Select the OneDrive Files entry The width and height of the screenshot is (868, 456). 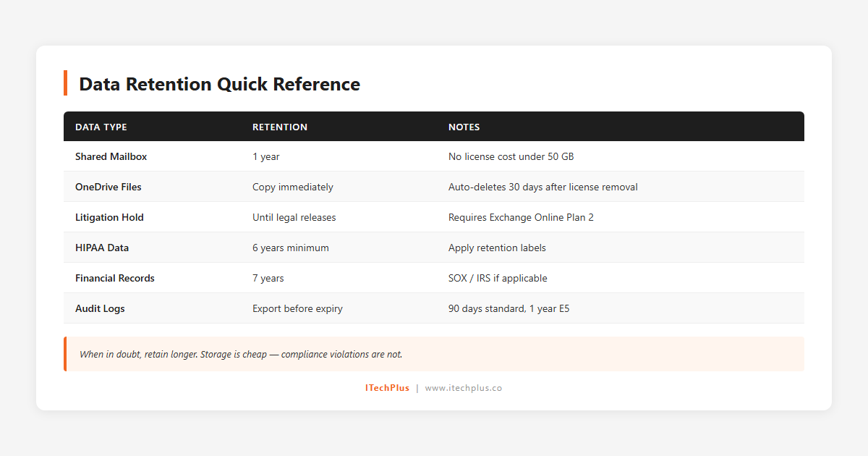[109, 187]
